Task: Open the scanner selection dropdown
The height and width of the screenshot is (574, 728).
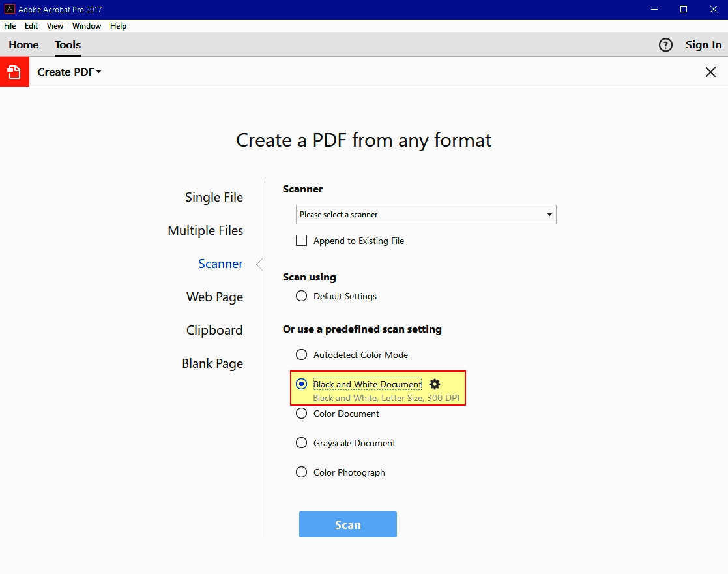Action: coord(426,214)
